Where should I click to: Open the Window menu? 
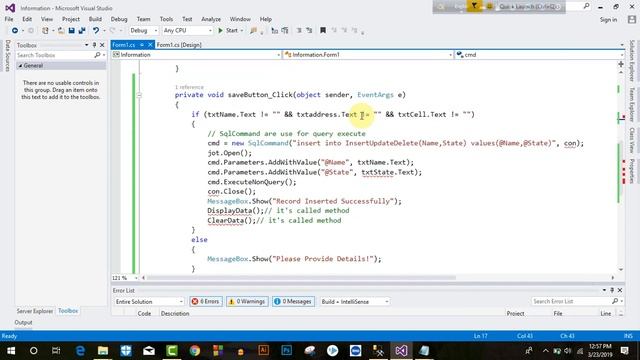[x=240, y=19]
